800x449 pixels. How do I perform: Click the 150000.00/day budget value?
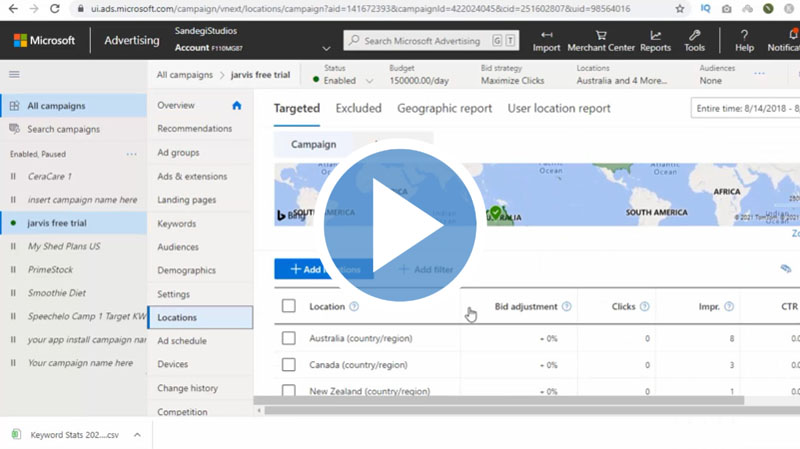point(419,81)
